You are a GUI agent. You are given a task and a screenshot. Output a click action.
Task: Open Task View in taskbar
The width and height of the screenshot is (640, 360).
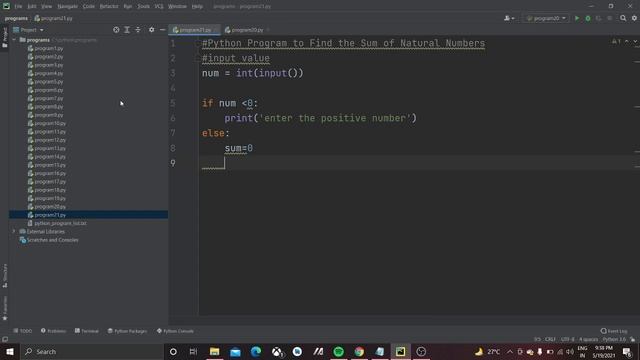(193, 351)
